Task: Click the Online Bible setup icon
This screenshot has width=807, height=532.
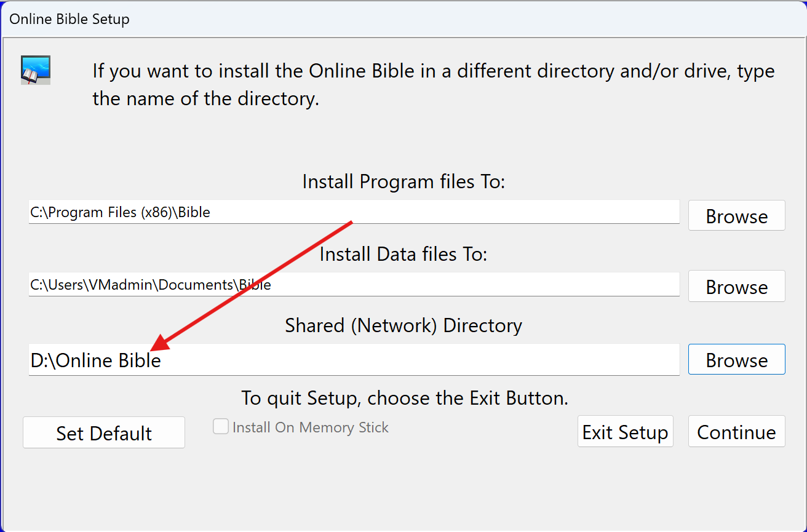Action: pos(36,70)
